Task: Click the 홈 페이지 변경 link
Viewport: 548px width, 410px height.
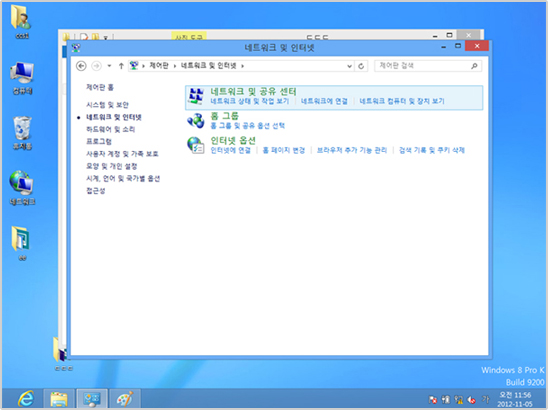Action: tap(284, 150)
